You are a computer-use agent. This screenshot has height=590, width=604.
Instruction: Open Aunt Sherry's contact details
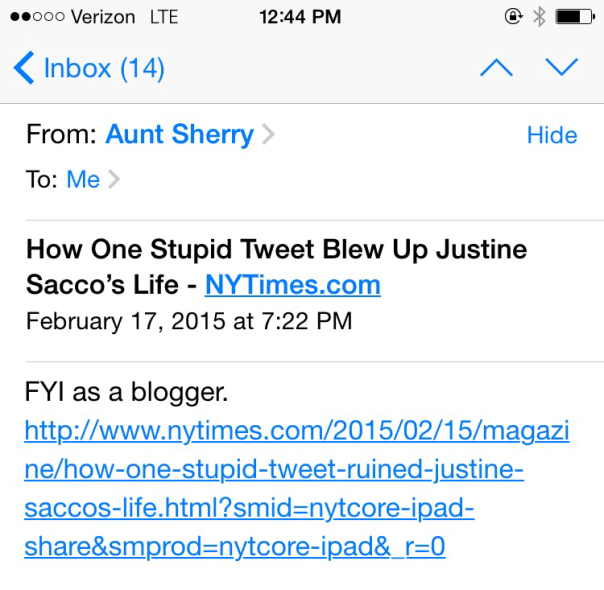pyautogui.click(x=179, y=135)
